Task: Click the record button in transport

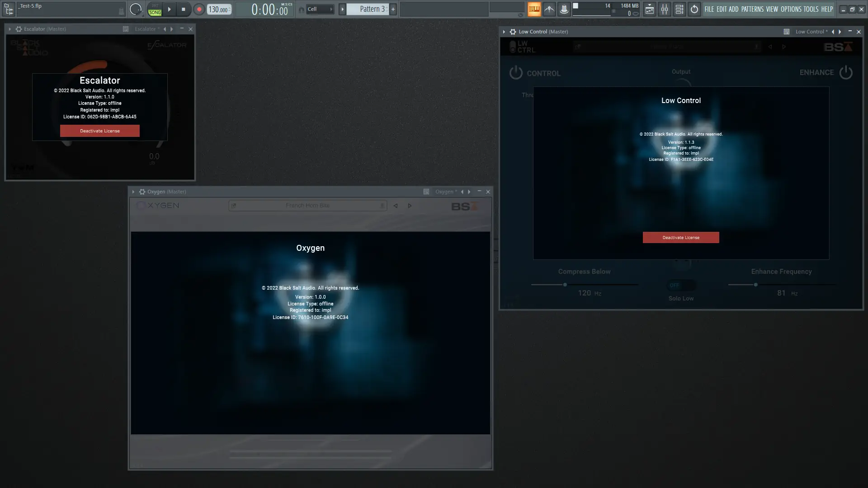Action: point(199,9)
